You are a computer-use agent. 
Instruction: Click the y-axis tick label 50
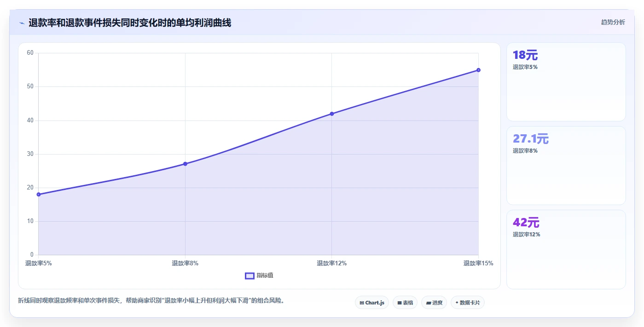(x=30, y=86)
